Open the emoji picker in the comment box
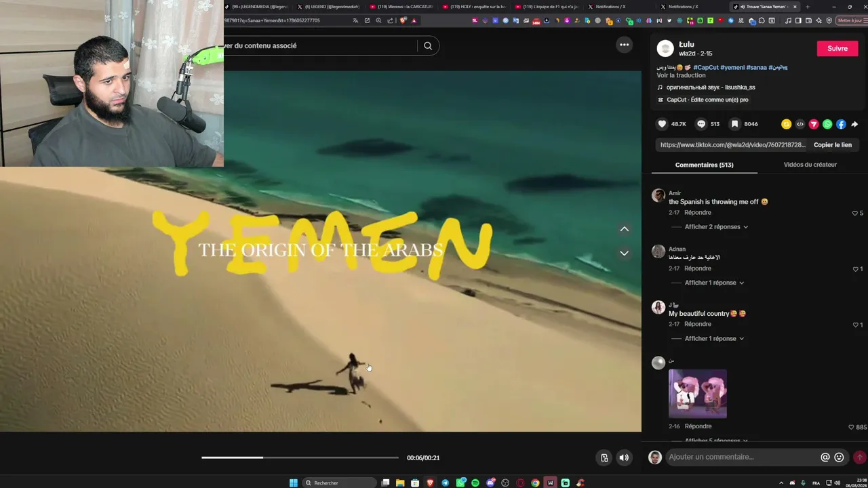This screenshot has height=488, width=868. (839, 457)
